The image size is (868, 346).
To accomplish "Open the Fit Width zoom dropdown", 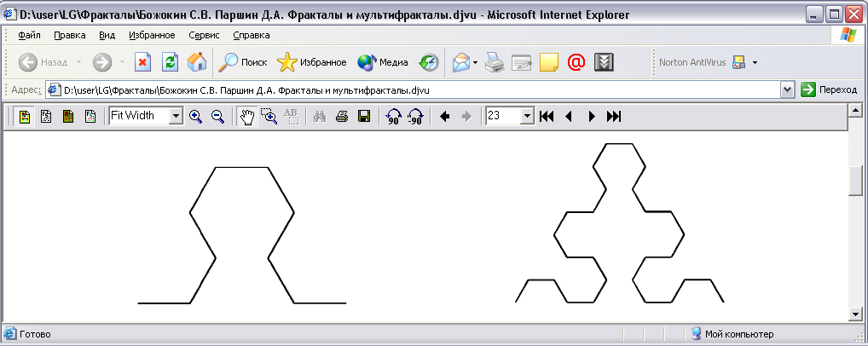I will [176, 116].
